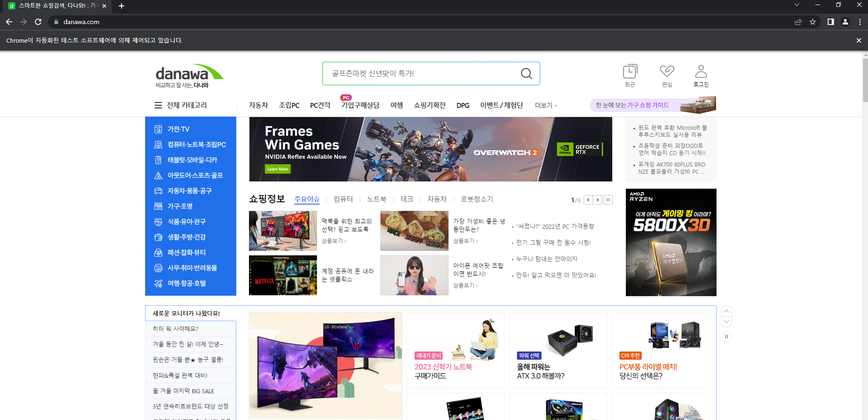Click the search magnifier icon

tap(526, 73)
